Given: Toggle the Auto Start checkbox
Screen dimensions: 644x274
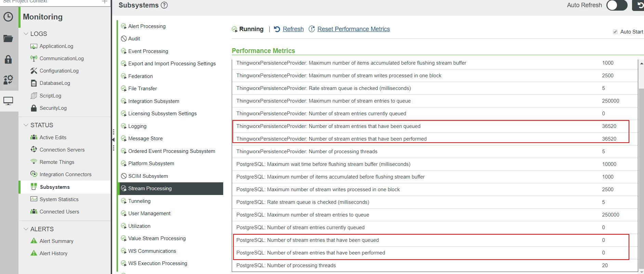Looking at the screenshot, I should (615, 32).
